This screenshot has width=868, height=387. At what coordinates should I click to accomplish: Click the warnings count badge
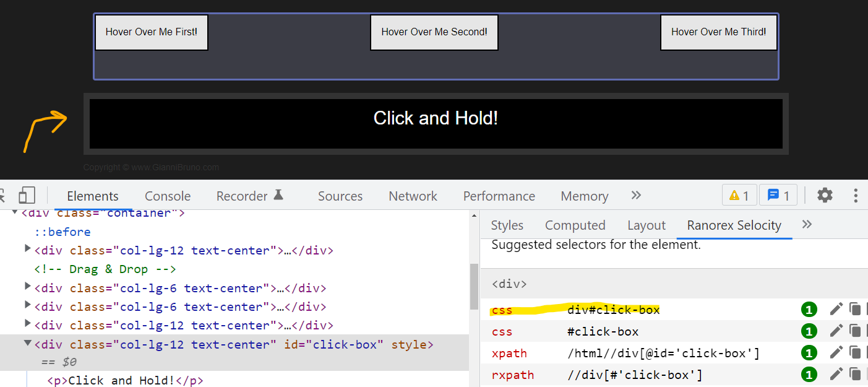pos(739,196)
